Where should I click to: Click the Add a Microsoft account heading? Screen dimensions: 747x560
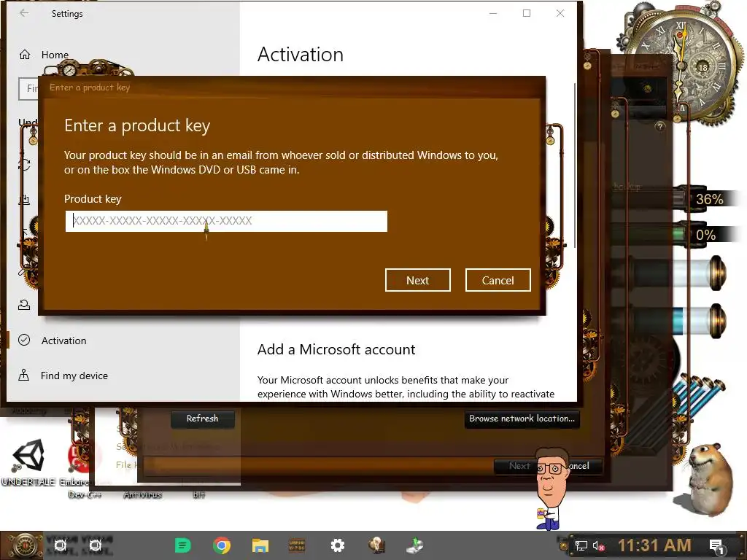[336, 349]
